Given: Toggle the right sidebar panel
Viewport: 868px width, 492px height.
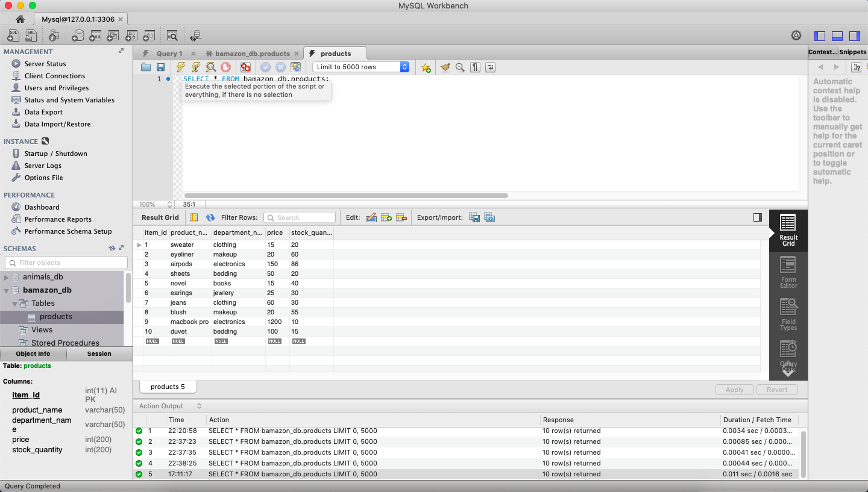Looking at the screenshot, I should (854, 36).
